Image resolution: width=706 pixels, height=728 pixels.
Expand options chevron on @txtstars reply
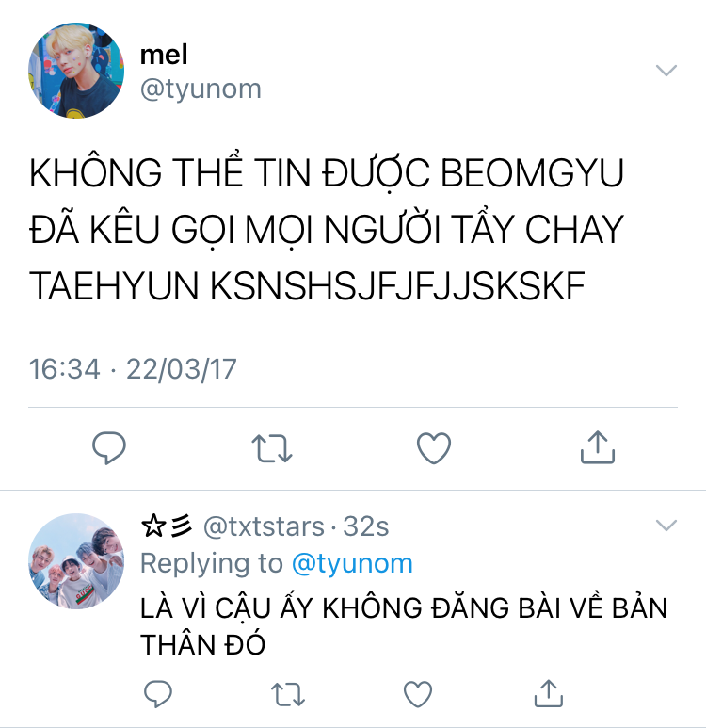click(666, 526)
